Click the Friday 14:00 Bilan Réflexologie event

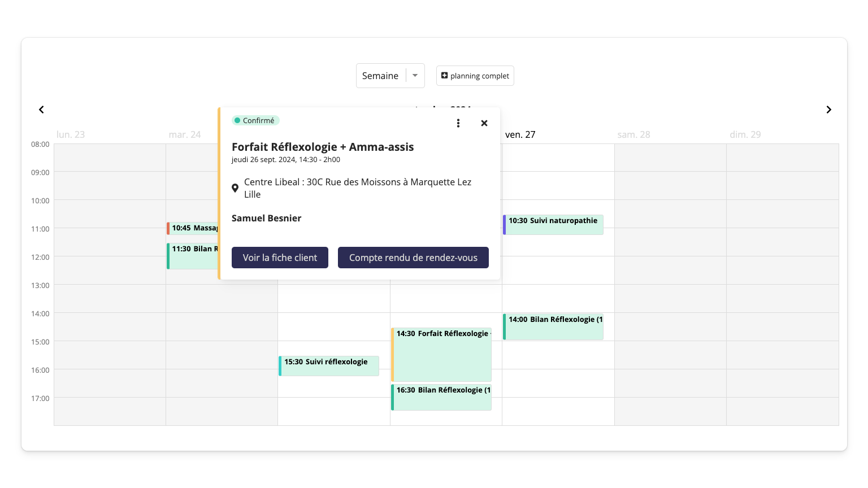coord(553,326)
